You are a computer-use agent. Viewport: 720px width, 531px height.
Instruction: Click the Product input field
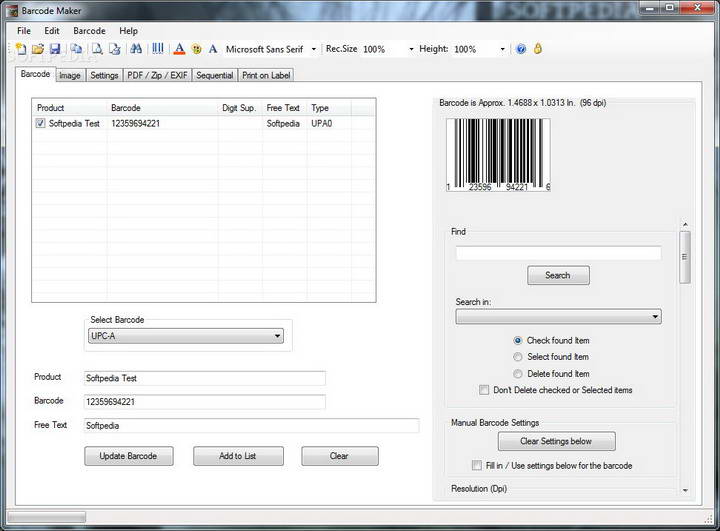[205, 378]
